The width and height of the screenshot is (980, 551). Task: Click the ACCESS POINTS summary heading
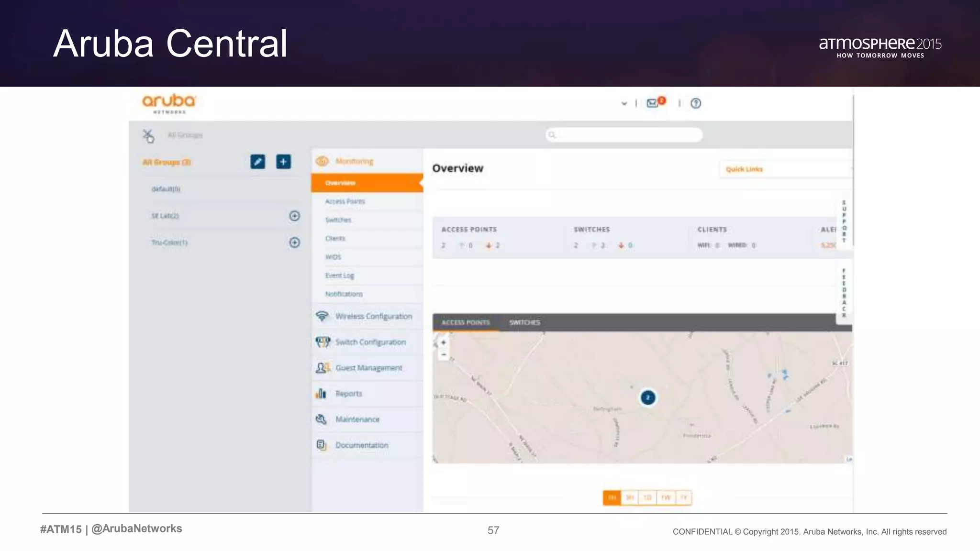pyautogui.click(x=469, y=230)
